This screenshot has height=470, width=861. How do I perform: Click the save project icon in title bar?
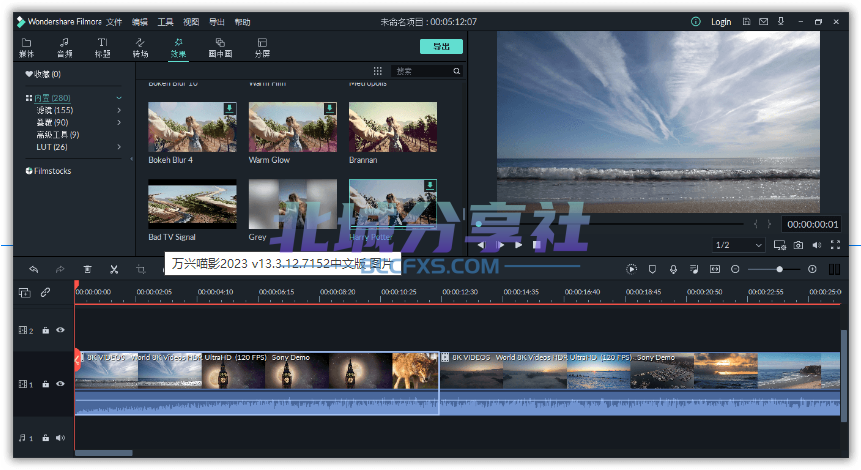(x=746, y=21)
